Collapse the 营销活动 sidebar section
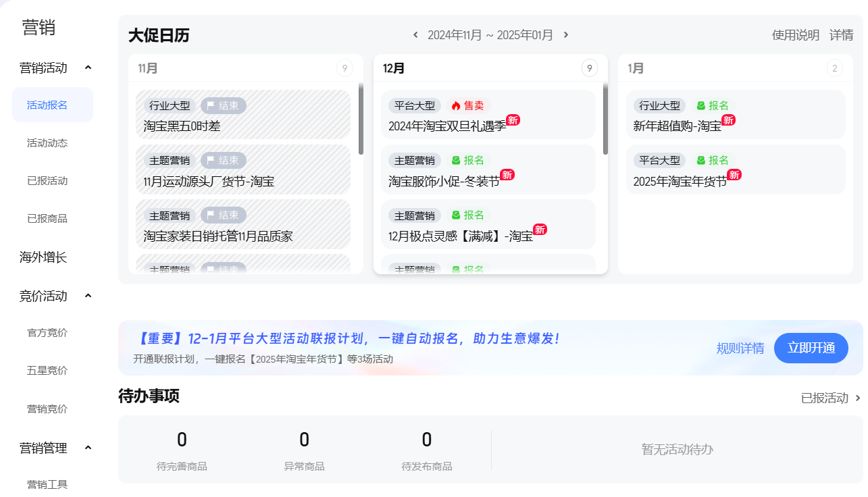Image resolution: width=868 pixels, height=497 pixels. tap(88, 68)
